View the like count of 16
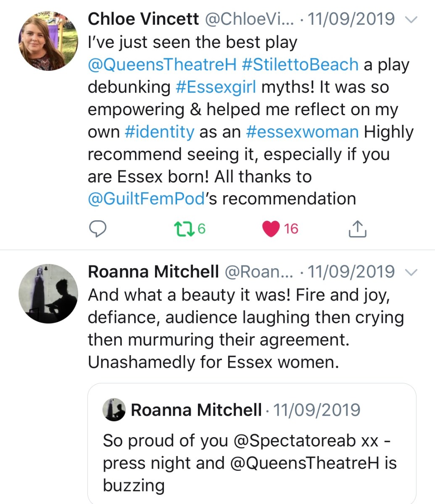 pos(291,229)
